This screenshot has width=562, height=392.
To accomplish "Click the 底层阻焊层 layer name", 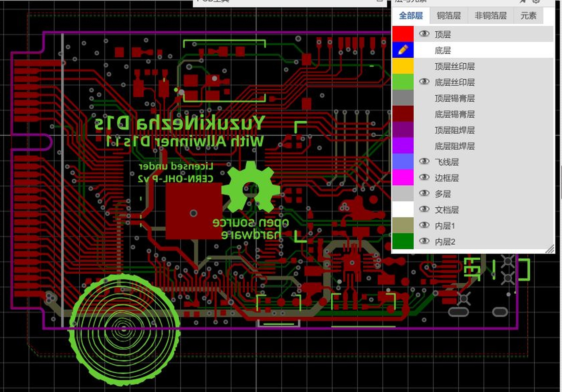I will 455,146.
